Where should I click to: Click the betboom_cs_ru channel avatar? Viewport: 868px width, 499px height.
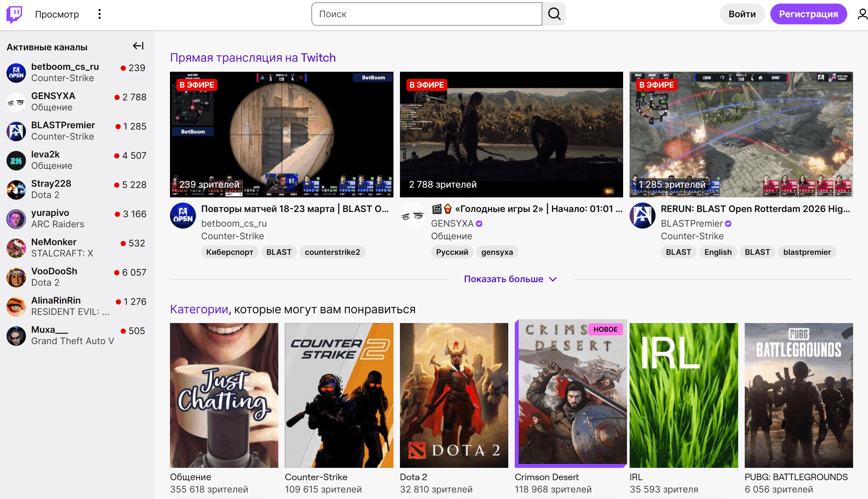click(16, 73)
